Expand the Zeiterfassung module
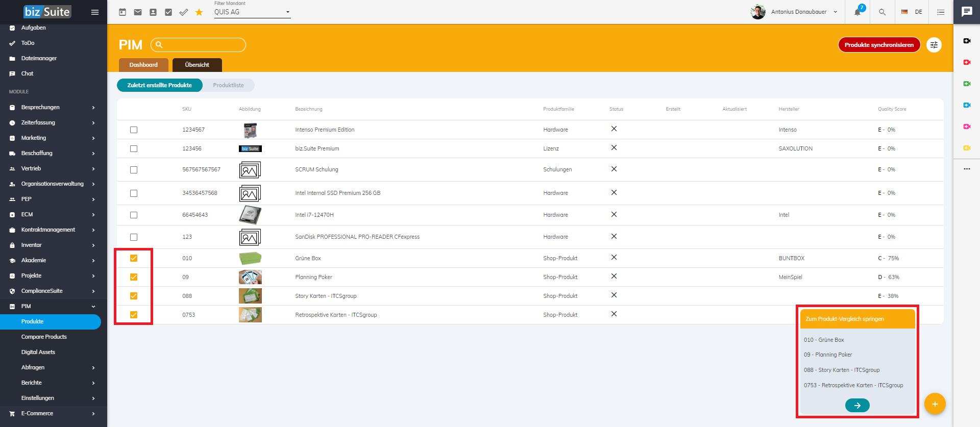Image resolution: width=980 pixels, height=427 pixels. coord(53,123)
